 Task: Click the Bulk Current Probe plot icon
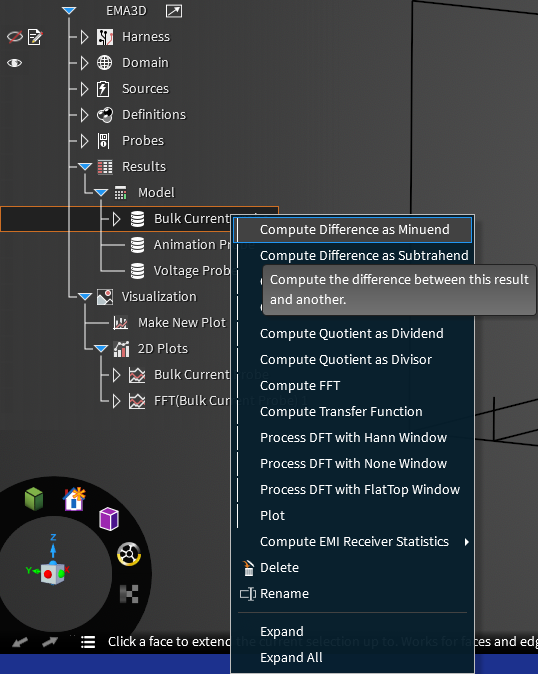tap(137, 375)
